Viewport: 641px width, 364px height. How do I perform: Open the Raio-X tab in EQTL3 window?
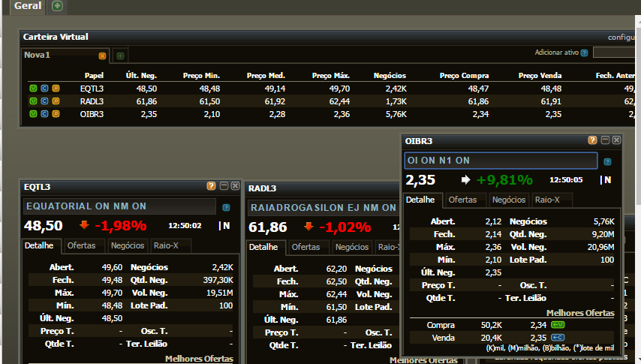click(166, 245)
